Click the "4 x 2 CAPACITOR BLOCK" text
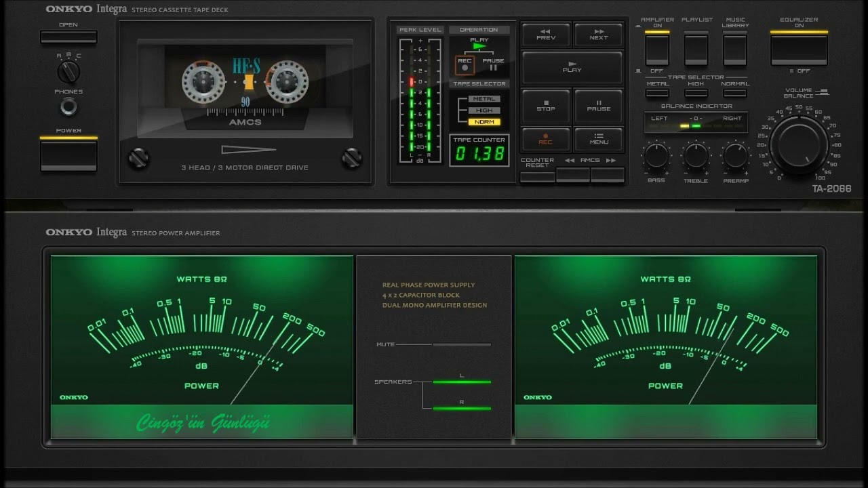 [x=420, y=296]
